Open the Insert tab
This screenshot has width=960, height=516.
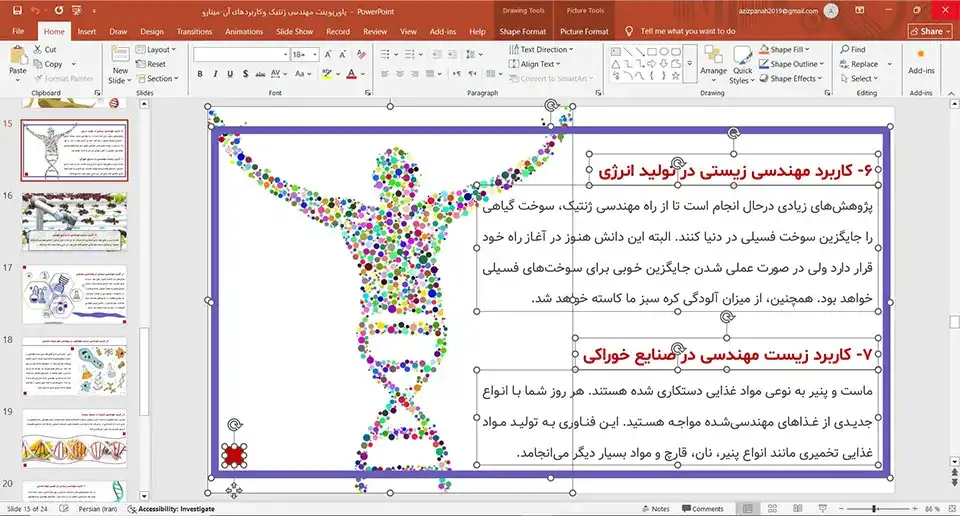point(86,31)
